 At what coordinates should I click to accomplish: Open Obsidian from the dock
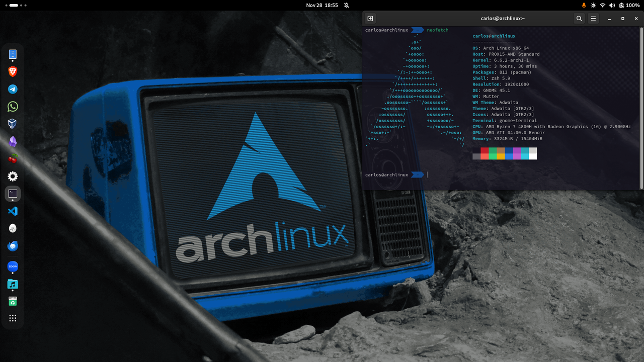click(x=13, y=141)
